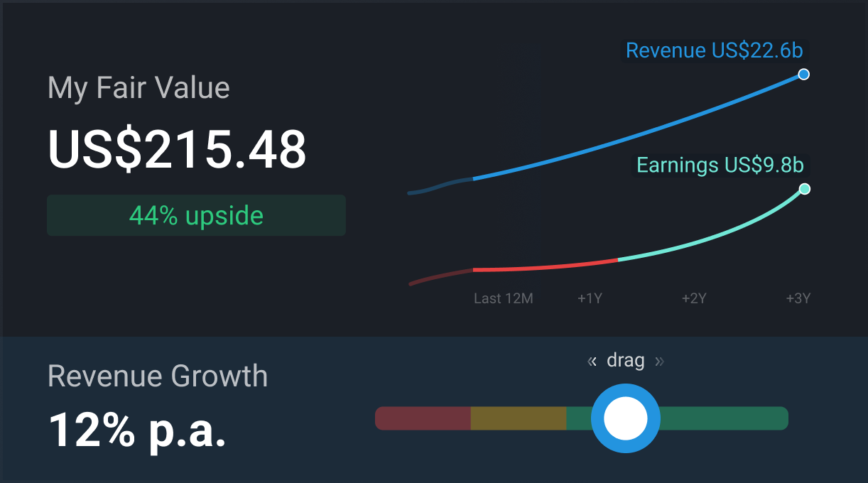Click the red portion of earnings curve

coord(547,267)
